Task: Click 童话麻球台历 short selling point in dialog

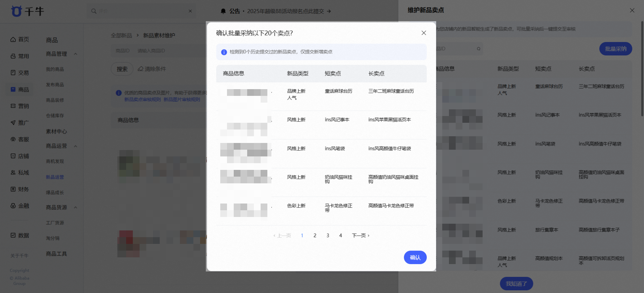Action: (339, 91)
